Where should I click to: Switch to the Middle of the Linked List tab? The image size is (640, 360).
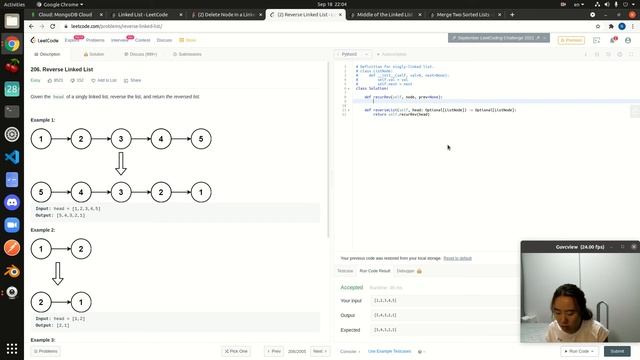(x=384, y=14)
